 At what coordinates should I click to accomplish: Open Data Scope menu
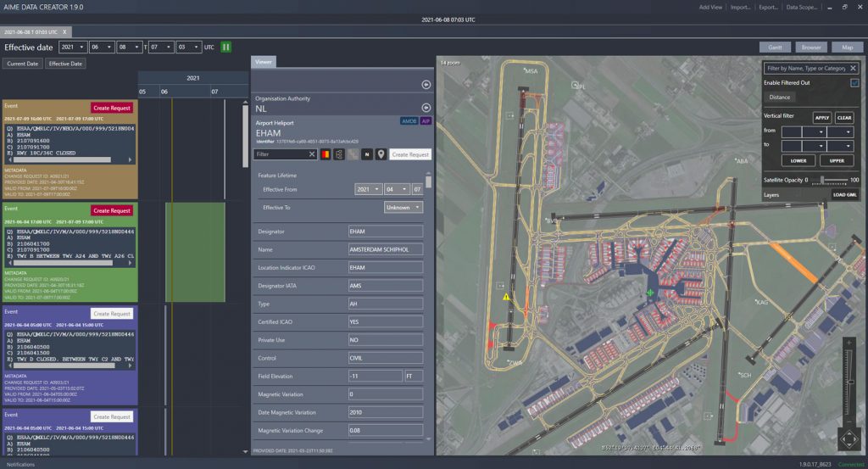802,7
